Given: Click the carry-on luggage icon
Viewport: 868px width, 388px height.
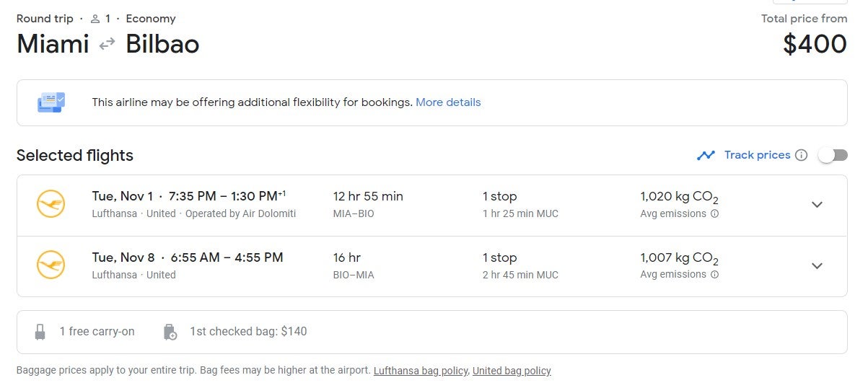Looking at the screenshot, I should [x=40, y=332].
